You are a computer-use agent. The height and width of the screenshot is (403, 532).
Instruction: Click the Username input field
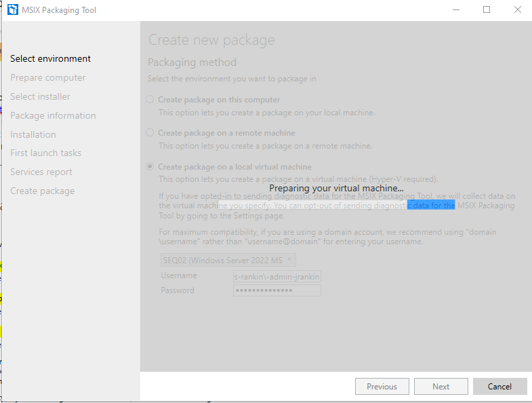277,276
